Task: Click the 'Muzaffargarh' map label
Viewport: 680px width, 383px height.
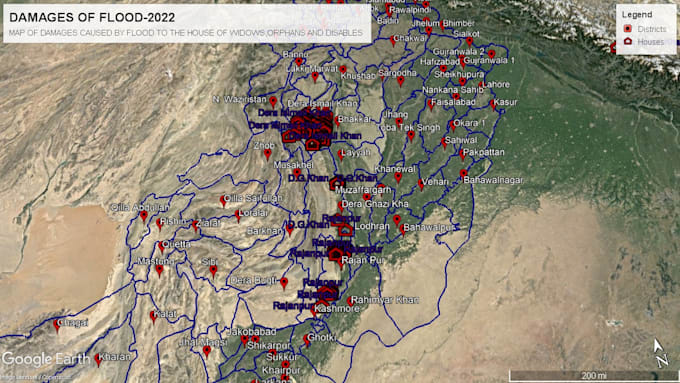Action: coord(363,190)
